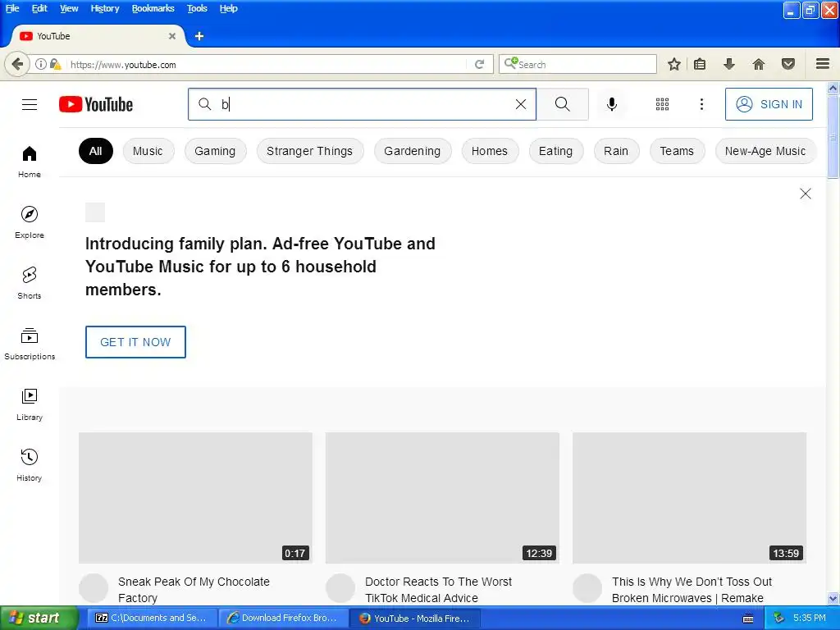Click the Firefox toolbar Search box
The width and height of the screenshot is (840, 630).
click(x=577, y=64)
